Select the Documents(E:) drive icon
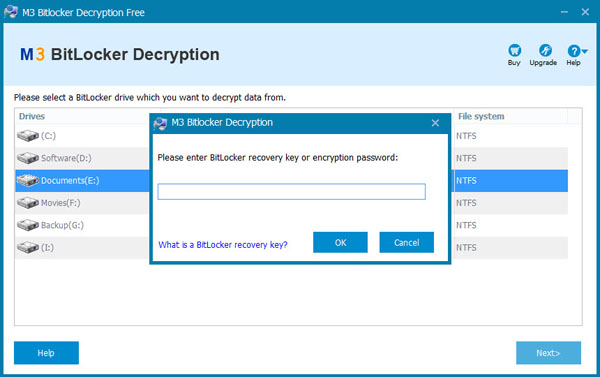Screen dimensions: 600x377 pos(28,180)
